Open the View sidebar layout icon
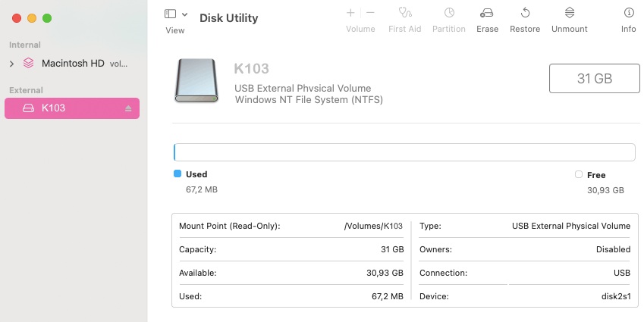The height and width of the screenshot is (322, 644). [x=170, y=14]
